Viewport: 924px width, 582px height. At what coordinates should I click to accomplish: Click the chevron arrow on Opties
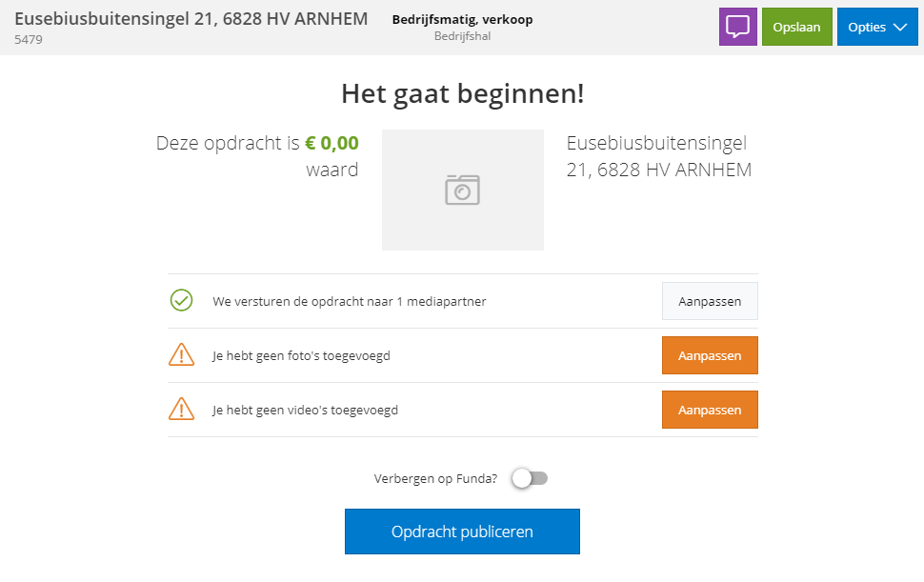pos(899,27)
